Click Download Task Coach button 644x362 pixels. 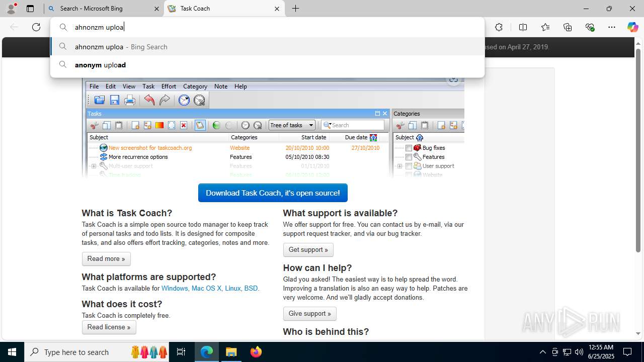[273, 193]
